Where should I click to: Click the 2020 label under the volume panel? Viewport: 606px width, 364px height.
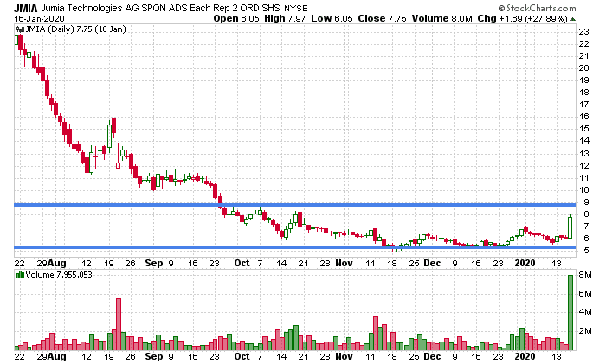[x=525, y=356]
